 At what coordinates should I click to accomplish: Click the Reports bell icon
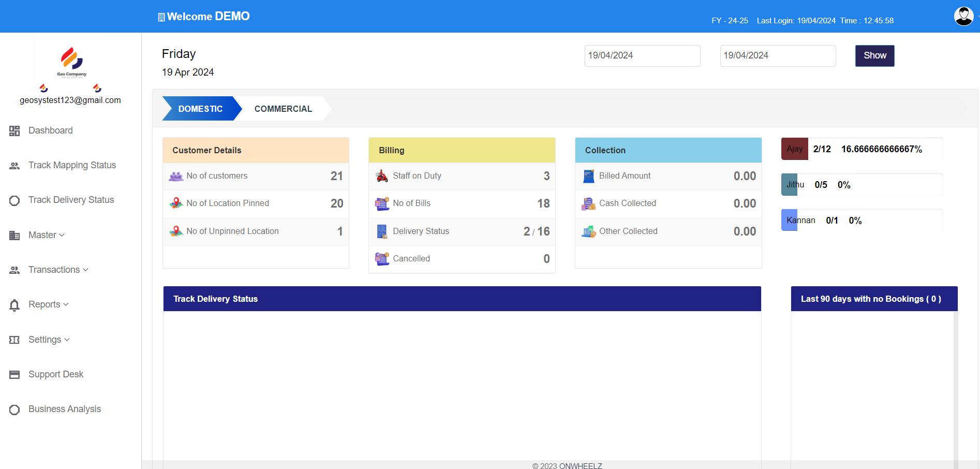coord(14,305)
